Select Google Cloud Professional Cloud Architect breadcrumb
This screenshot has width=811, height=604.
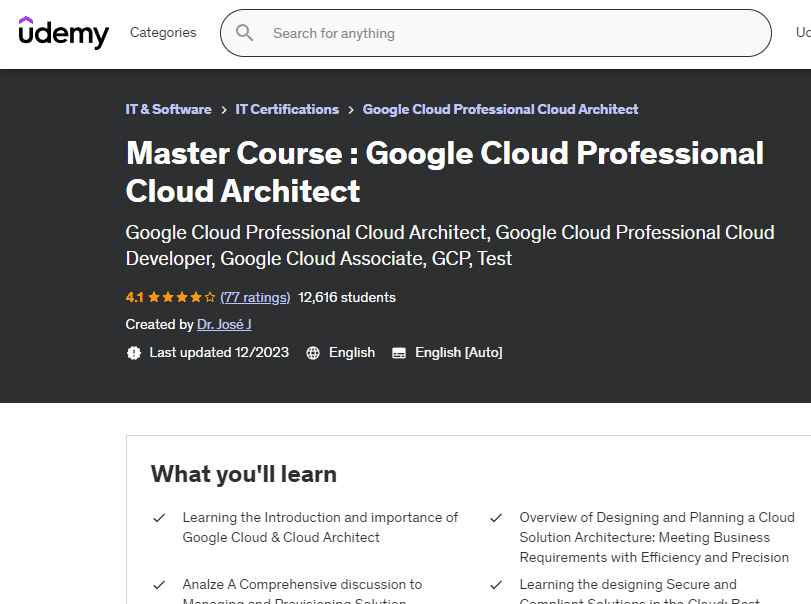(x=500, y=109)
